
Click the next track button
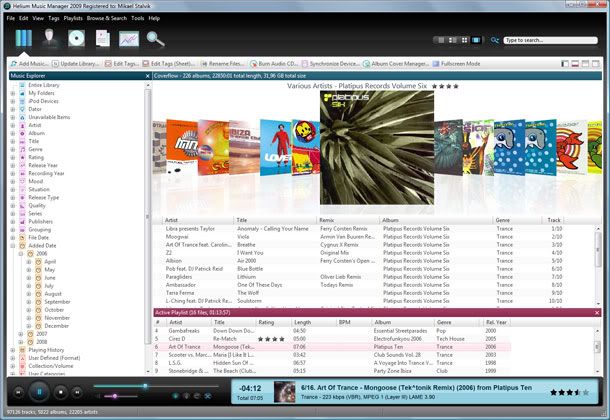coord(77,392)
